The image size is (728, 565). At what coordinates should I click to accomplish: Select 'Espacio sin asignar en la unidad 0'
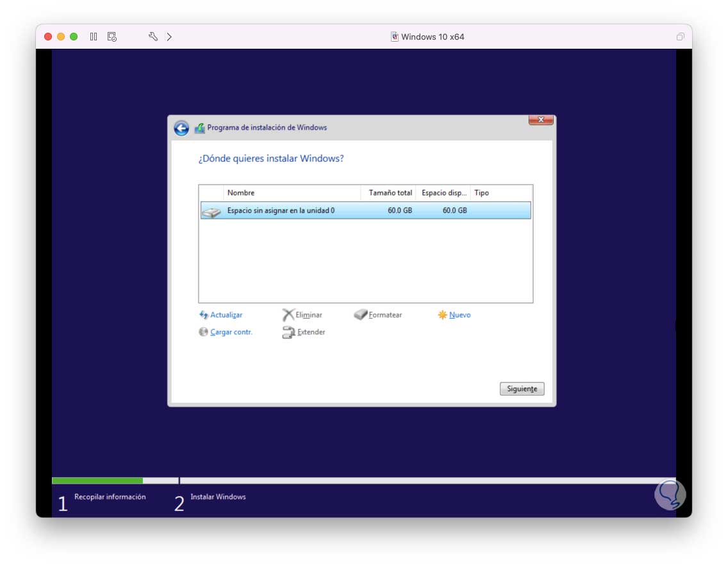pos(366,210)
